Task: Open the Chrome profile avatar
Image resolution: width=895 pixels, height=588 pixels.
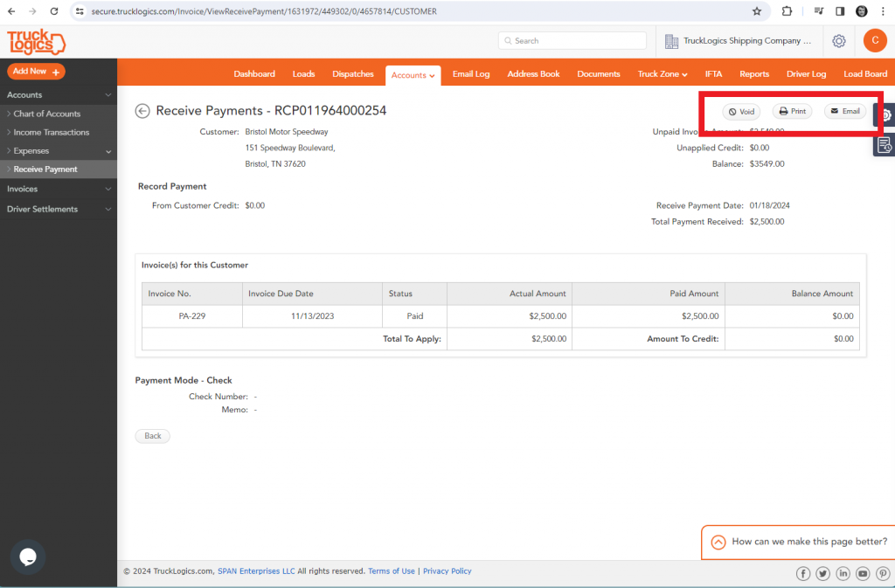Action: point(861,11)
